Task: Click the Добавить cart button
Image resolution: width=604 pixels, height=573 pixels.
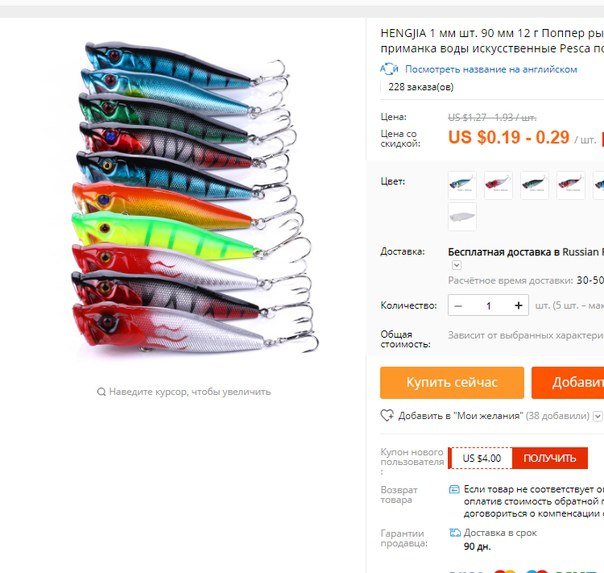Action: pos(568,383)
